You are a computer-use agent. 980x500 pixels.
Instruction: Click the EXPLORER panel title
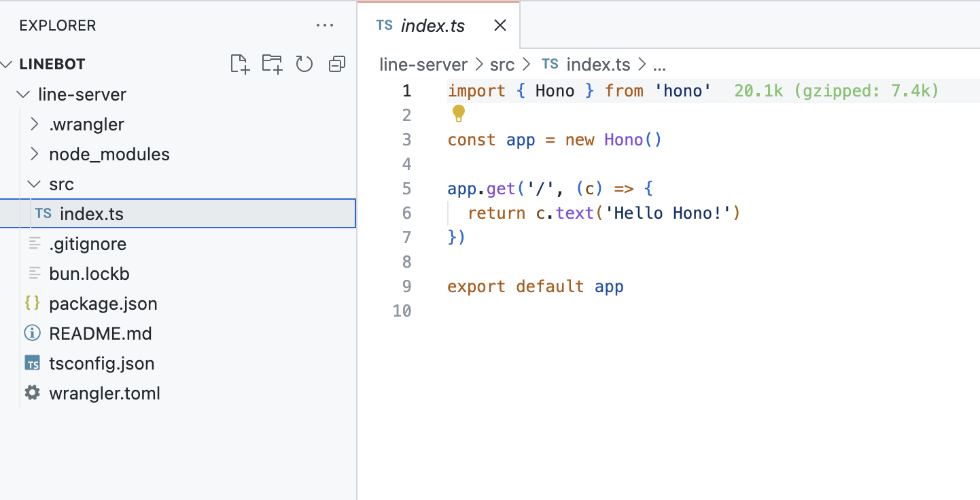click(58, 26)
